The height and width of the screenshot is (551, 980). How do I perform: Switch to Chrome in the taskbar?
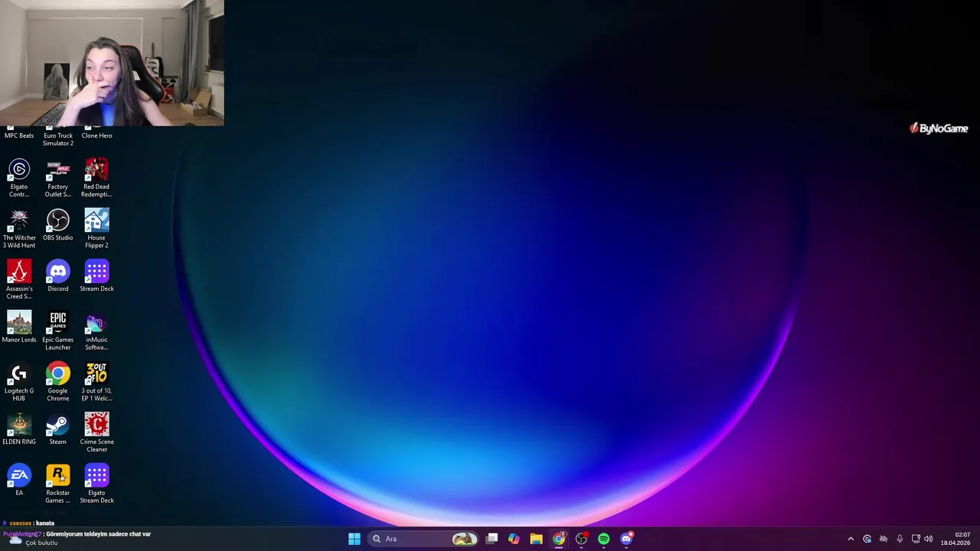click(x=559, y=539)
